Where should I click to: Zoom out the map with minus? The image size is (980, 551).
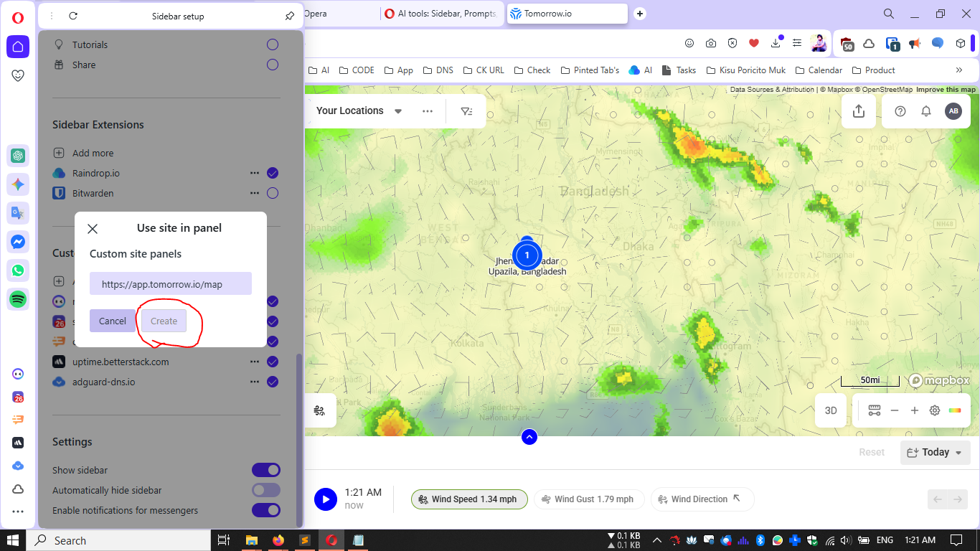tap(895, 410)
